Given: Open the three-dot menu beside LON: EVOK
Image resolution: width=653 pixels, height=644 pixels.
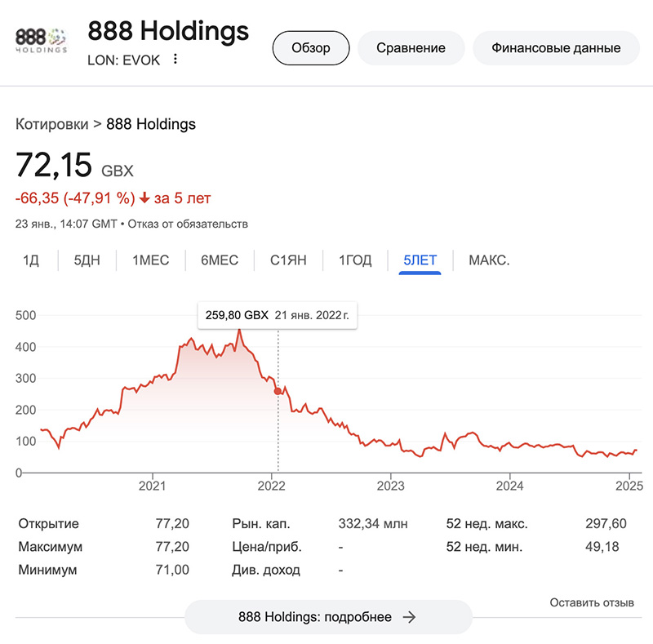Looking at the screenshot, I should (175, 60).
